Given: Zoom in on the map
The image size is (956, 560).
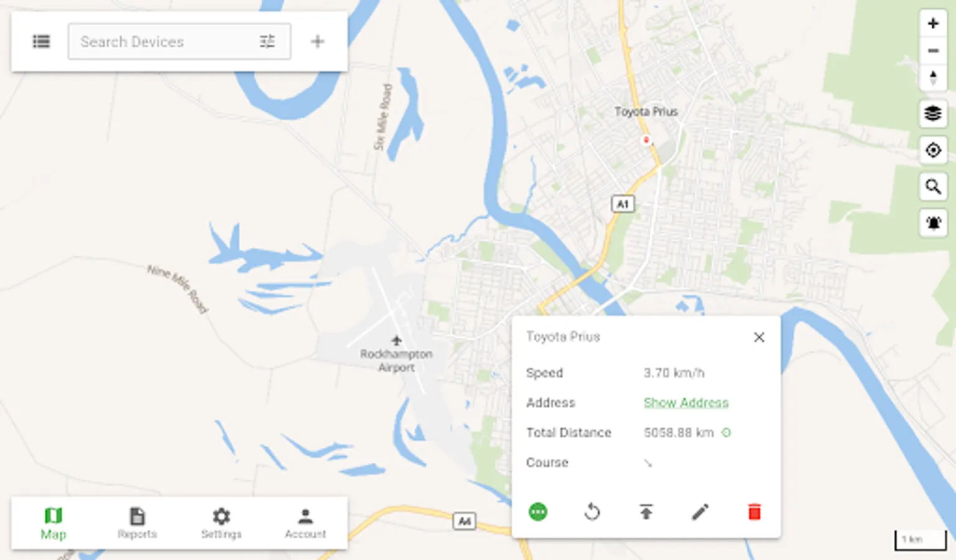Looking at the screenshot, I should 932,24.
